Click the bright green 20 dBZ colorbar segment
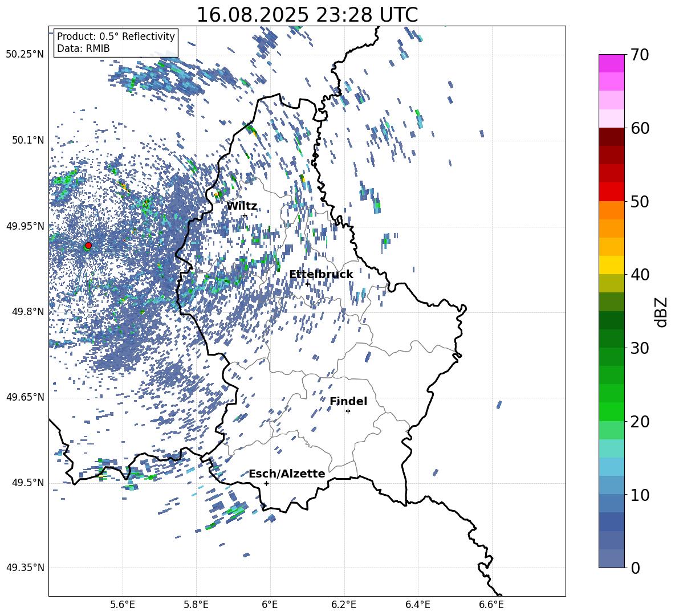 coord(611,411)
